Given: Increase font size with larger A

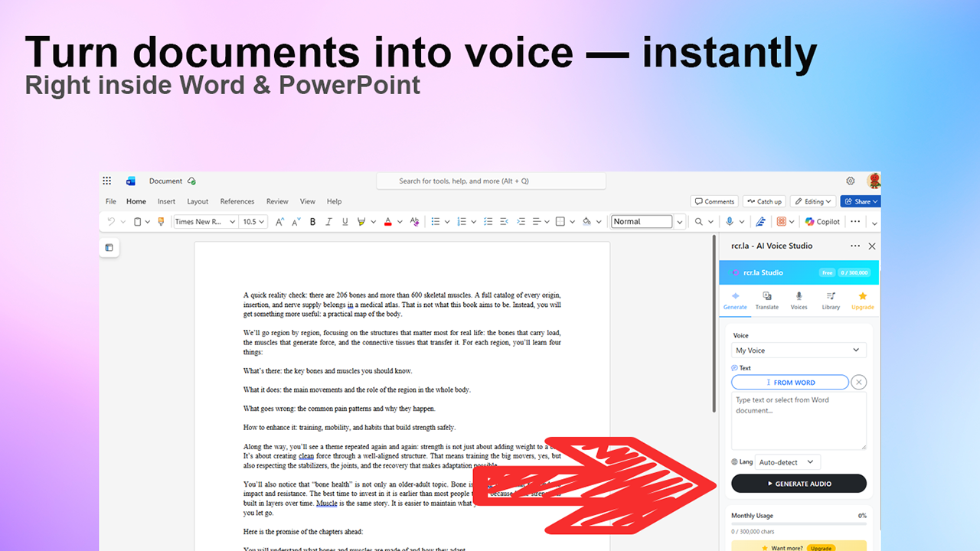Looking at the screenshot, I should click(x=280, y=222).
